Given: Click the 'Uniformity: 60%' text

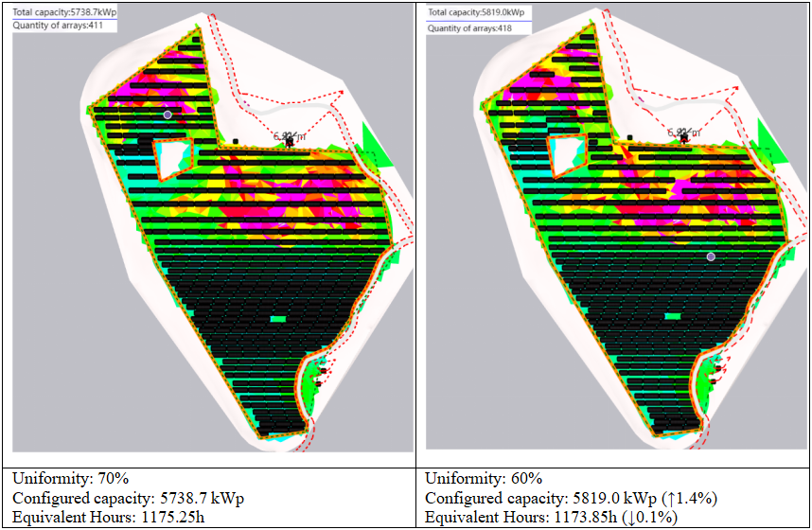Looking at the screenshot, I should pos(484,478).
